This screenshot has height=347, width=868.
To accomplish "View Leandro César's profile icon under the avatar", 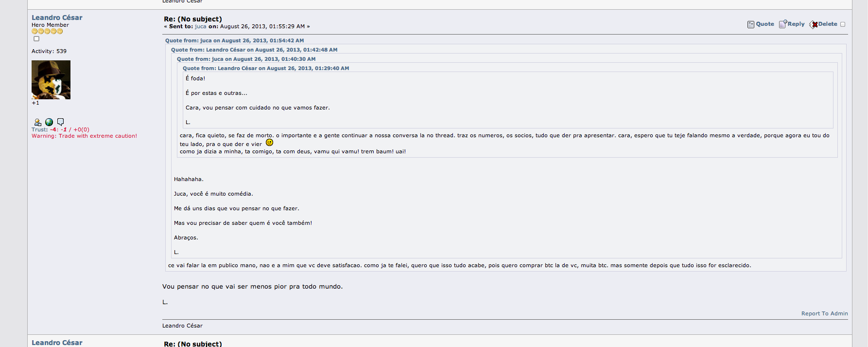I will pyautogui.click(x=37, y=122).
